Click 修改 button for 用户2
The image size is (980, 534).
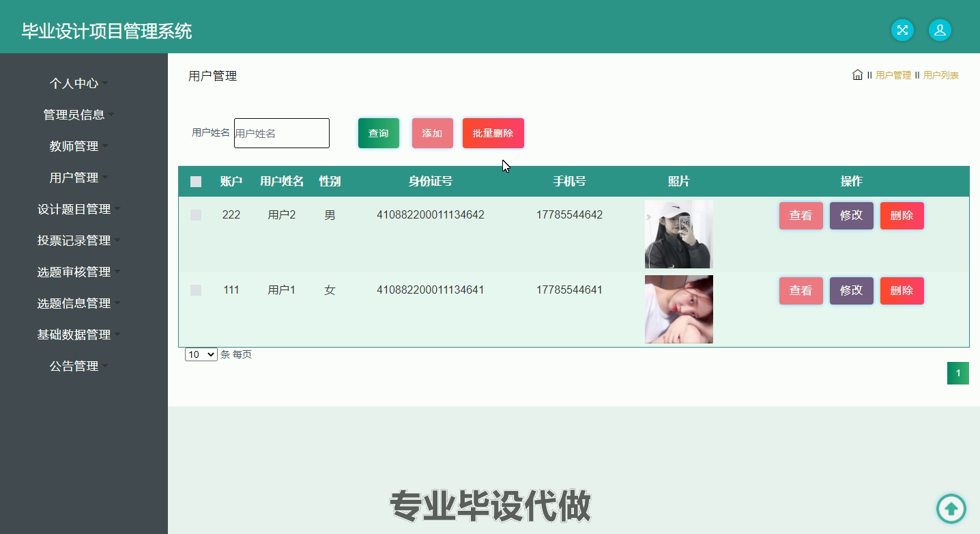852,216
